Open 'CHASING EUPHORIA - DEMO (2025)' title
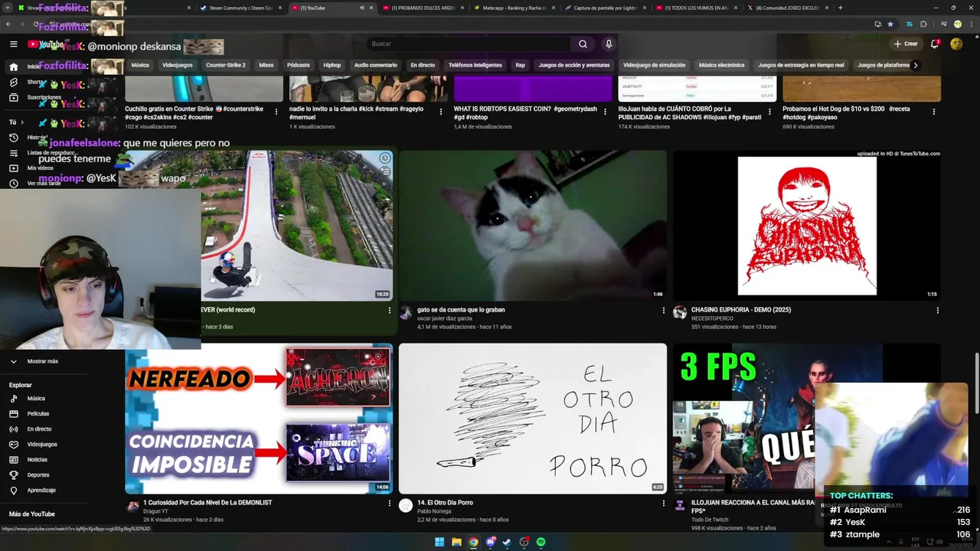 point(741,310)
